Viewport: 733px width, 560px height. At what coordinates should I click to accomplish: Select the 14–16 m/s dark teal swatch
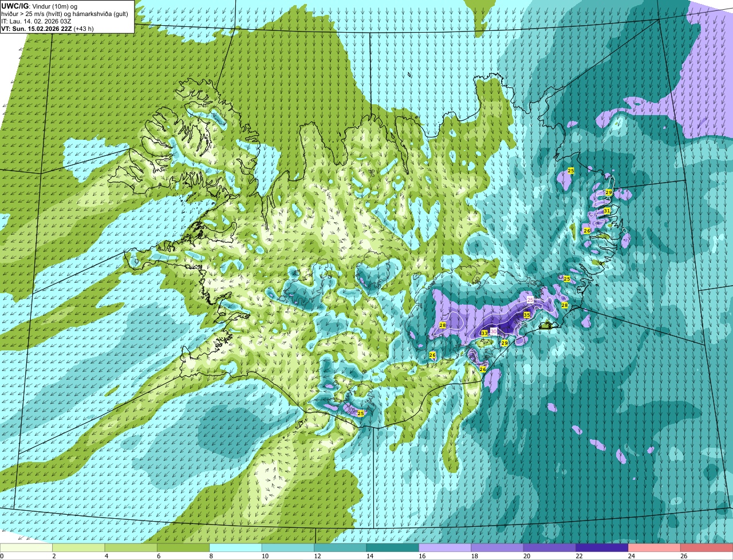(x=393, y=547)
